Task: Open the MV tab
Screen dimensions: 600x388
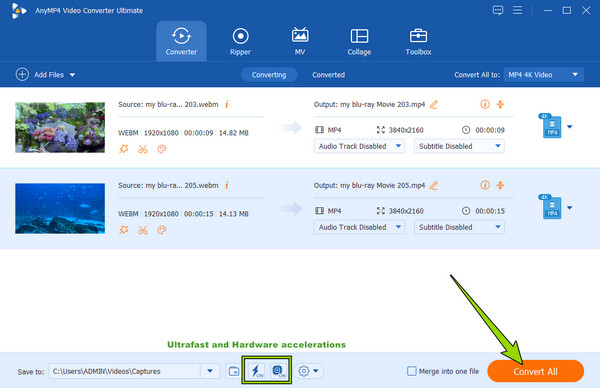Action: coord(300,41)
